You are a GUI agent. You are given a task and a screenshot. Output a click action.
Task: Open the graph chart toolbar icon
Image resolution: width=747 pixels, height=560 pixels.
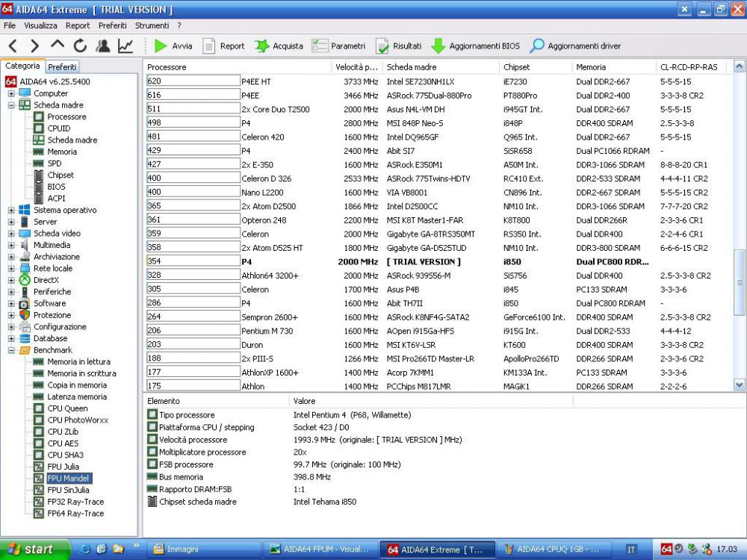pyautogui.click(x=125, y=46)
